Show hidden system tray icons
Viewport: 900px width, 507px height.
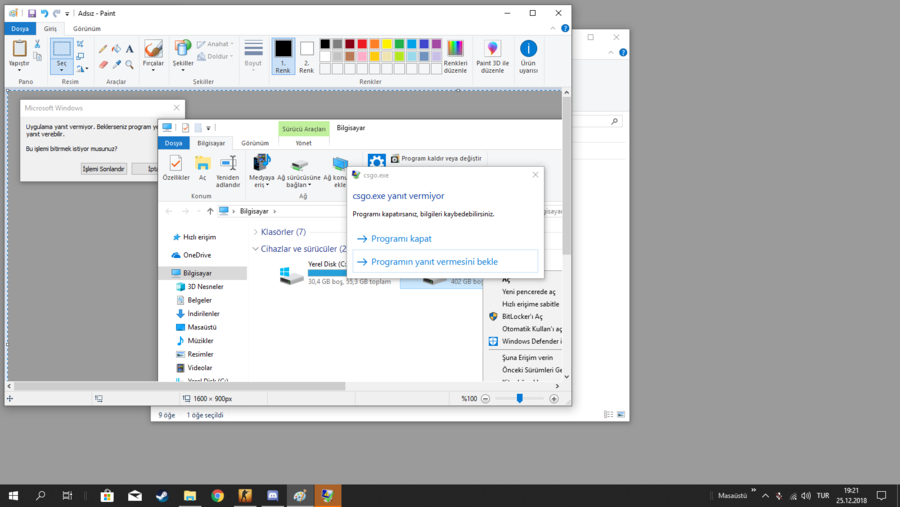click(x=765, y=496)
